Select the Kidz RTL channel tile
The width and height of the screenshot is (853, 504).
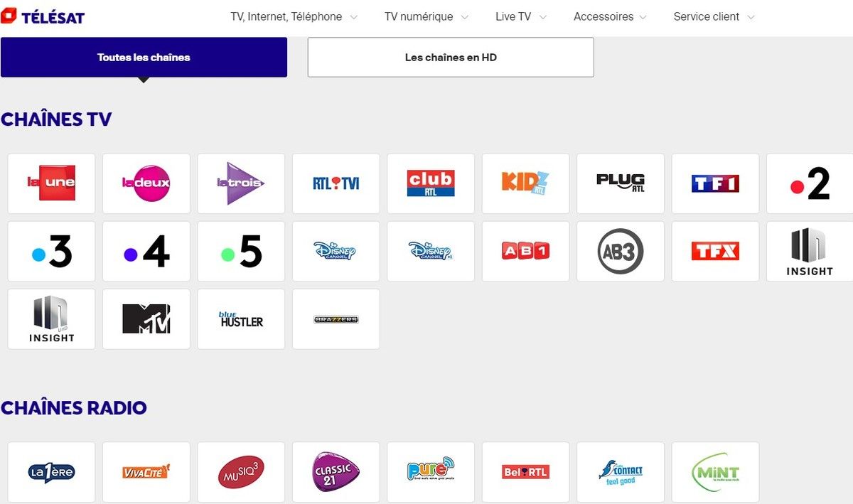[526, 183]
